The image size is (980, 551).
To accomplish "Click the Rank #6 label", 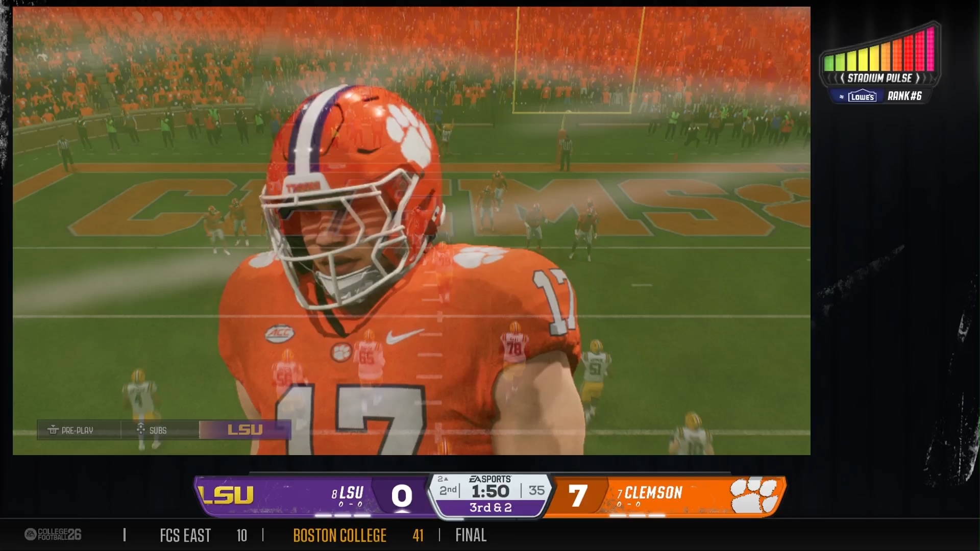I will (904, 96).
